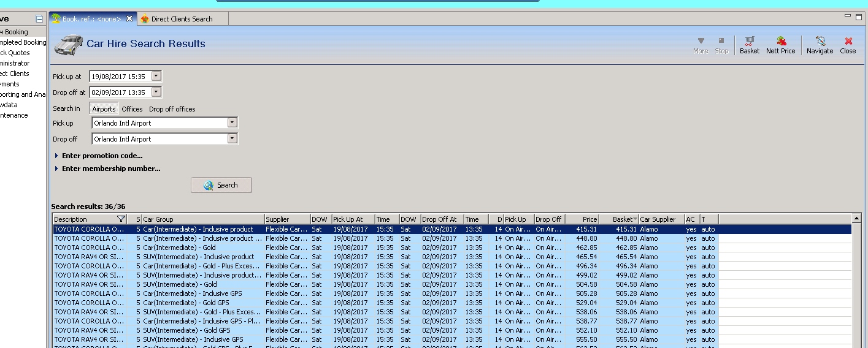Click the More toolbar arrow

pyautogui.click(x=701, y=45)
